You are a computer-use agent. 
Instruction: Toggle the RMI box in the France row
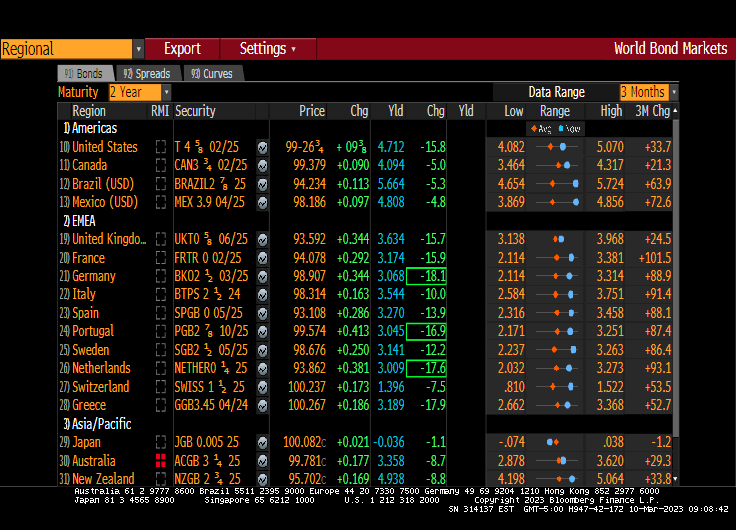160,257
